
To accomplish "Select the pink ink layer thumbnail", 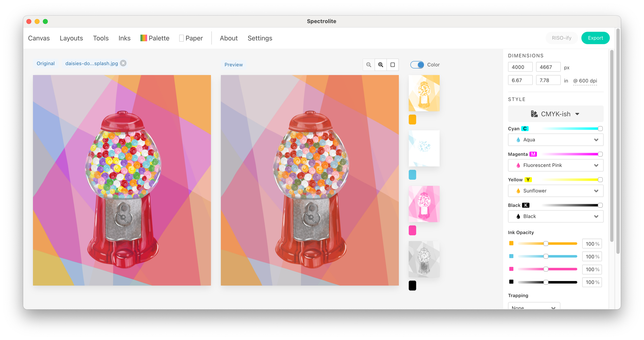I will [424, 204].
